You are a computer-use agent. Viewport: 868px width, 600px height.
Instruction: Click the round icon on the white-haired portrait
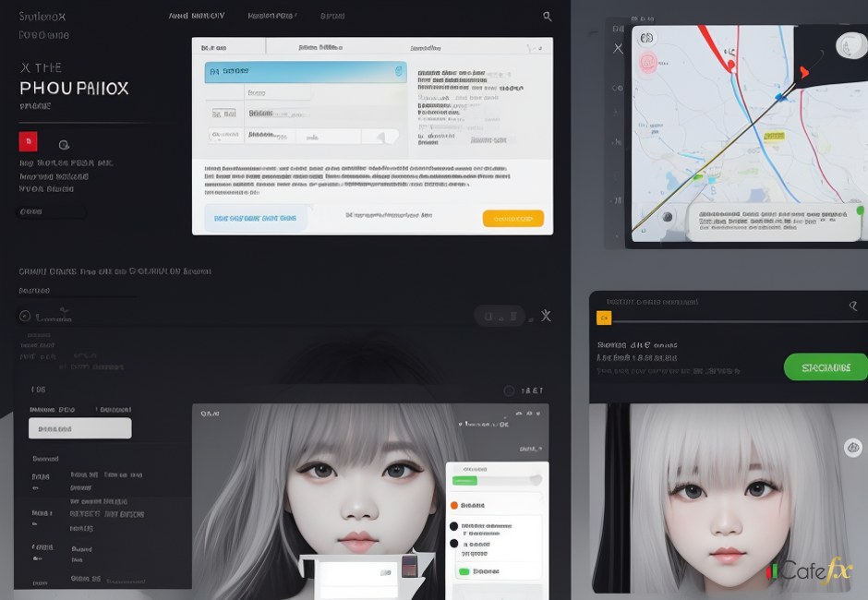852,447
